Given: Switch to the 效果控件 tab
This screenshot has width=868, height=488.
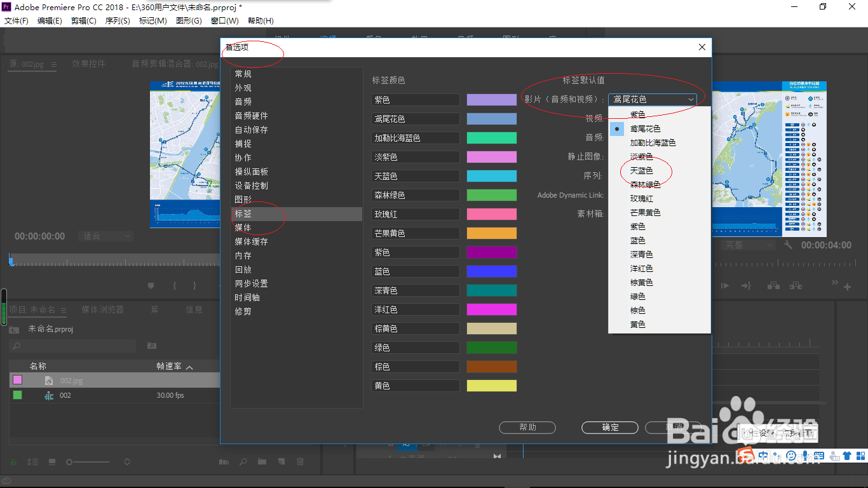Looking at the screenshot, I should click(x=88, y=64).
